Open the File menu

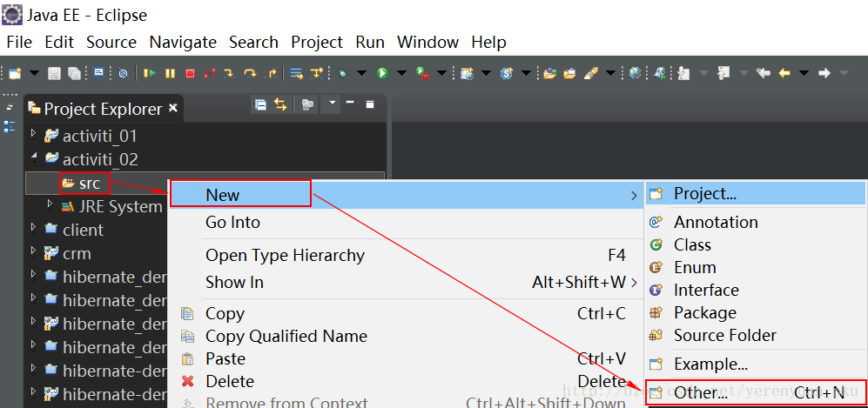click(19, 42)
